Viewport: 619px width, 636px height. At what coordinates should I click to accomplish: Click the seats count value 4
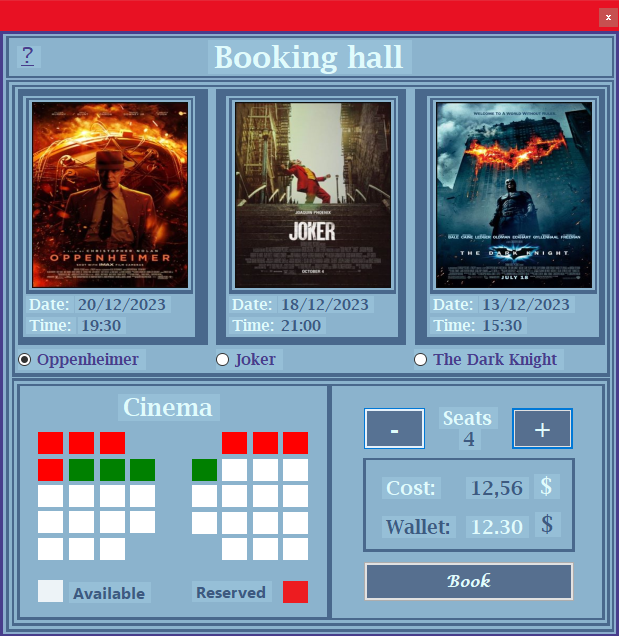click(x=469, y=439)
